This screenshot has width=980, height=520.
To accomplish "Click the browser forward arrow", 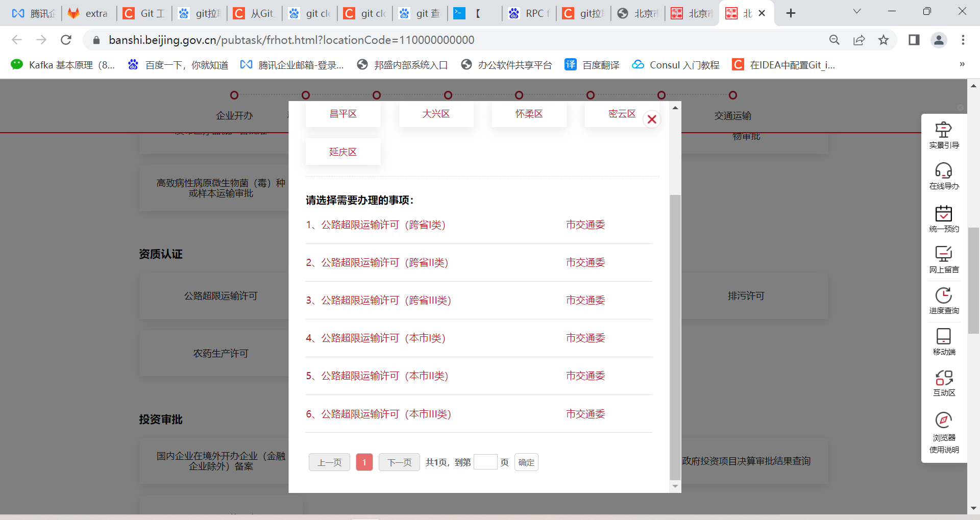I will (41, 40).
